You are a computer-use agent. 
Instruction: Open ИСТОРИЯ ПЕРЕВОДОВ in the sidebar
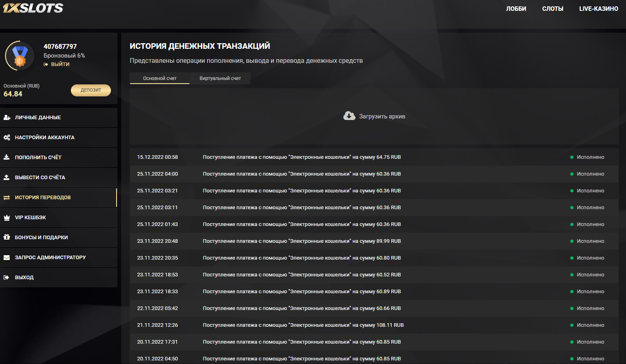pos(43,198)
